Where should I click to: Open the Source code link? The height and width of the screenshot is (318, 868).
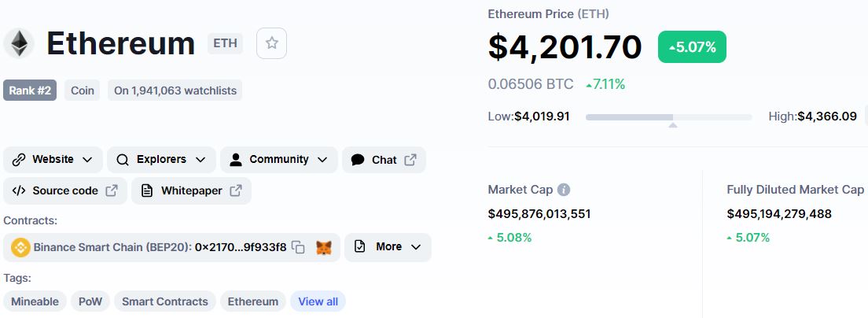(65, 190)
